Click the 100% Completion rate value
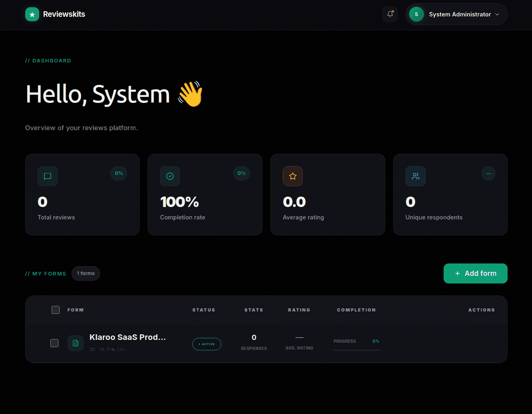The height and width of the screenshot is (414, 532). (180, 202)
